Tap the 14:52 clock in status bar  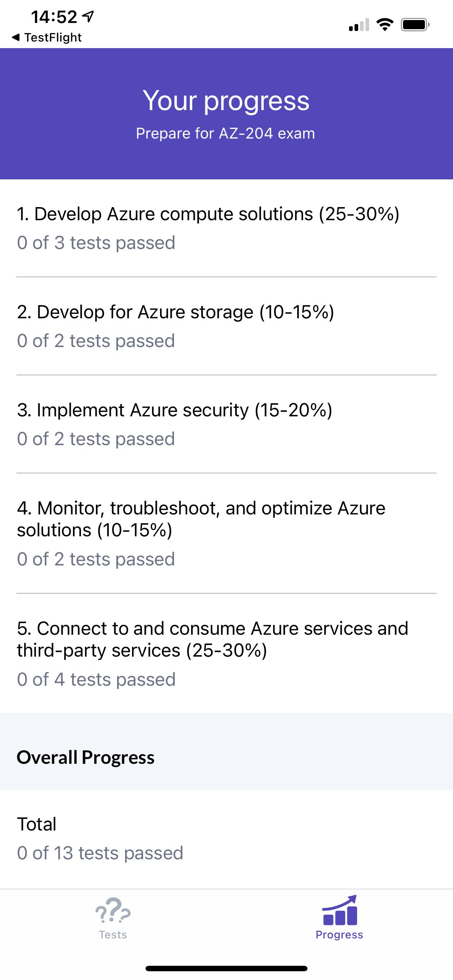(x=54, y=17)
